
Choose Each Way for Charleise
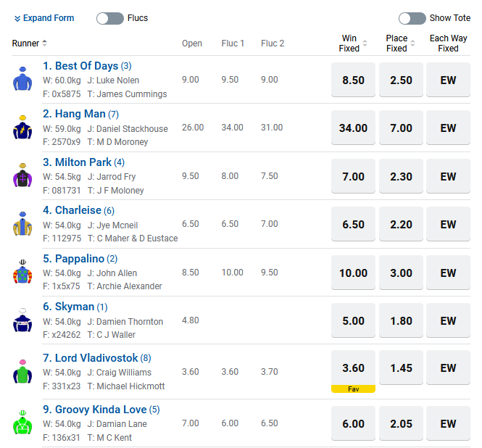tap(448, 225)
